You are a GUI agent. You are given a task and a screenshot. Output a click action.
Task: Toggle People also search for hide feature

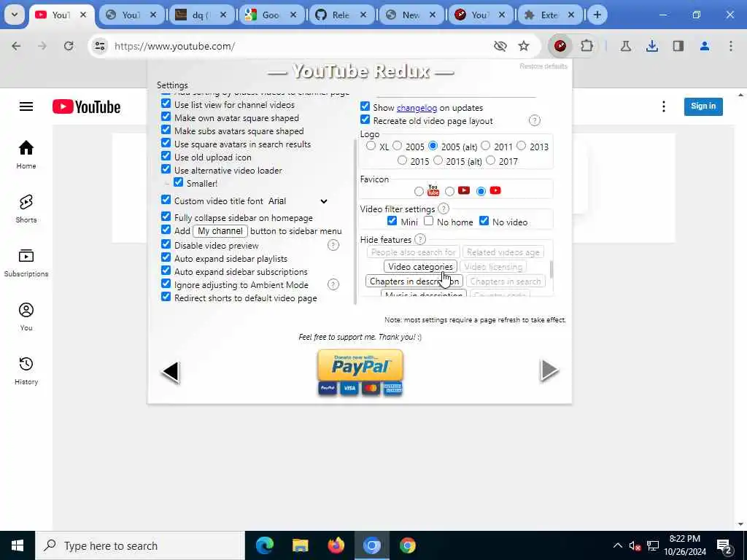(413, 252)
